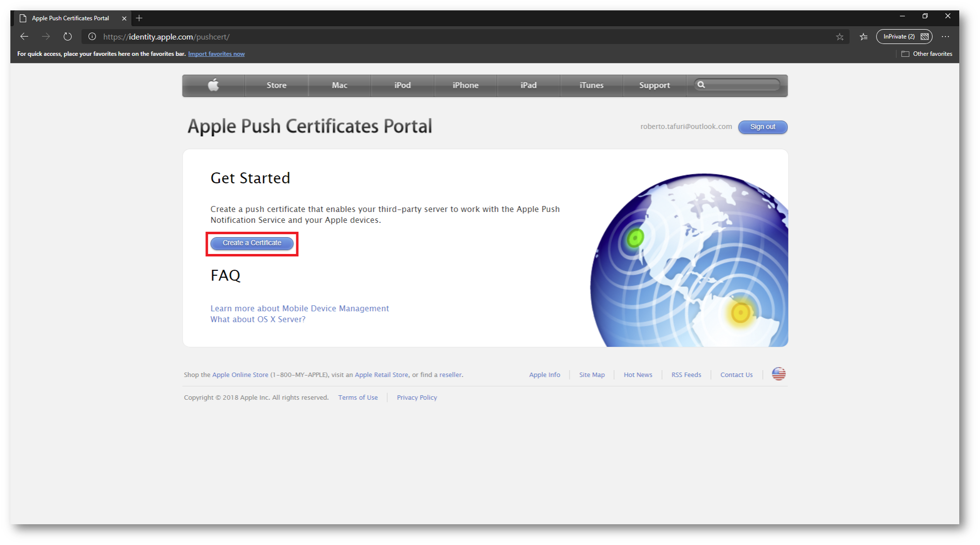Open a new tab with plus icon
980x545 pixels.
click(x=139, y=18)
